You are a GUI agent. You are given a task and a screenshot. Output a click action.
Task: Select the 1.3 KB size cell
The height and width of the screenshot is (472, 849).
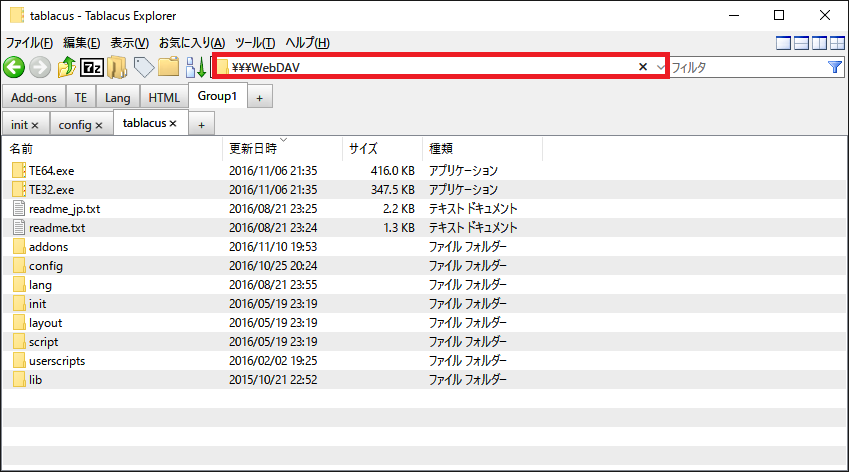point(399,227)
